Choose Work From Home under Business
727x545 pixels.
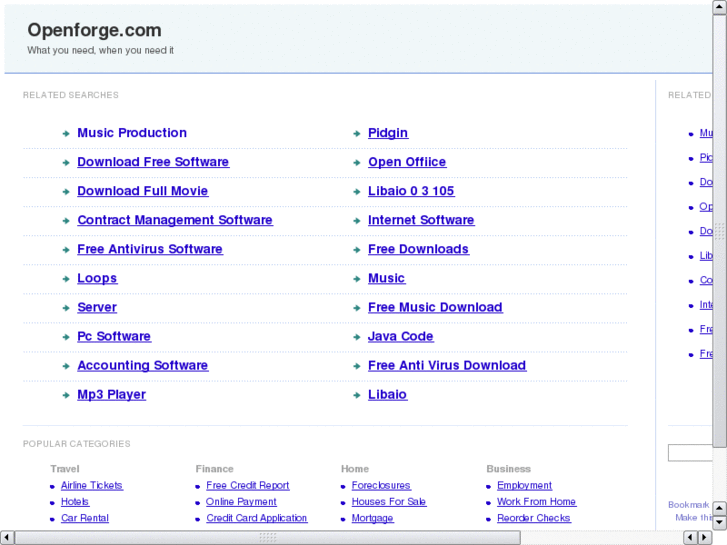pyautogui.click(x=536, y=502)
